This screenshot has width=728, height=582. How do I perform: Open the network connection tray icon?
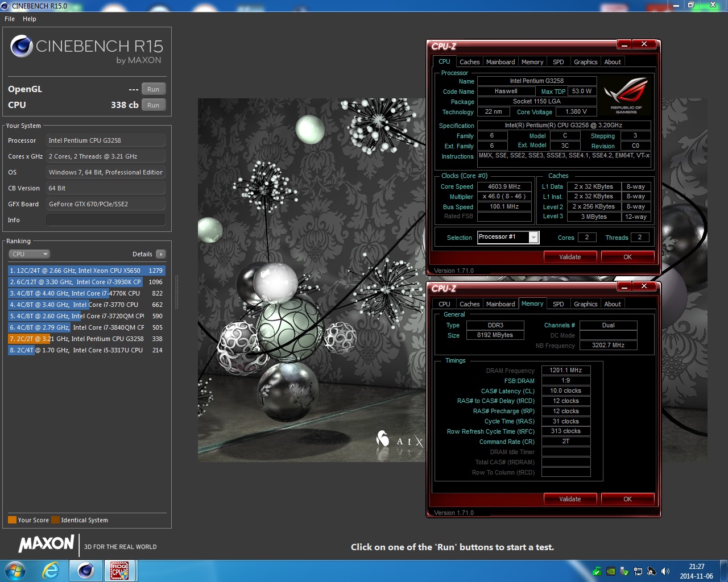pos(638,571)
